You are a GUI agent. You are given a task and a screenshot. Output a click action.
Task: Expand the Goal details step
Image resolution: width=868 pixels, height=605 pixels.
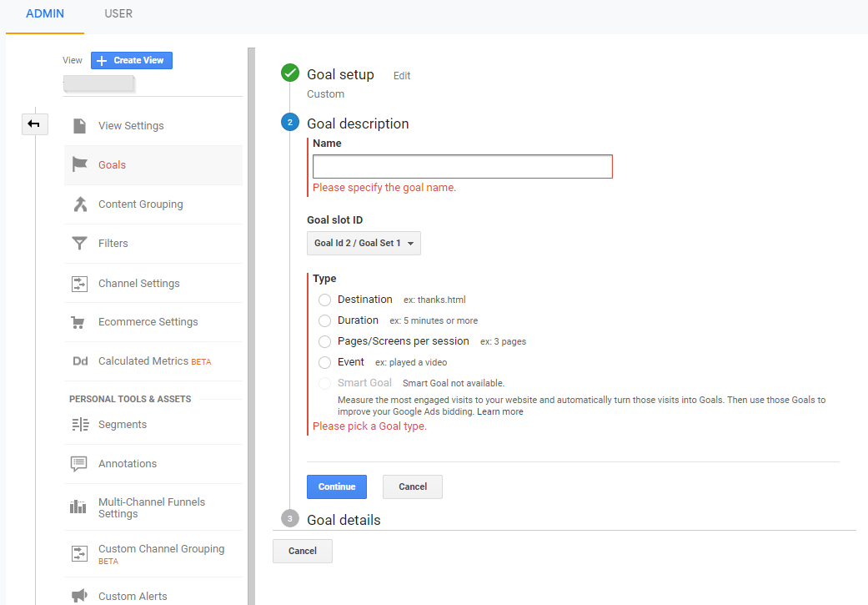click(x=344, y=520)
